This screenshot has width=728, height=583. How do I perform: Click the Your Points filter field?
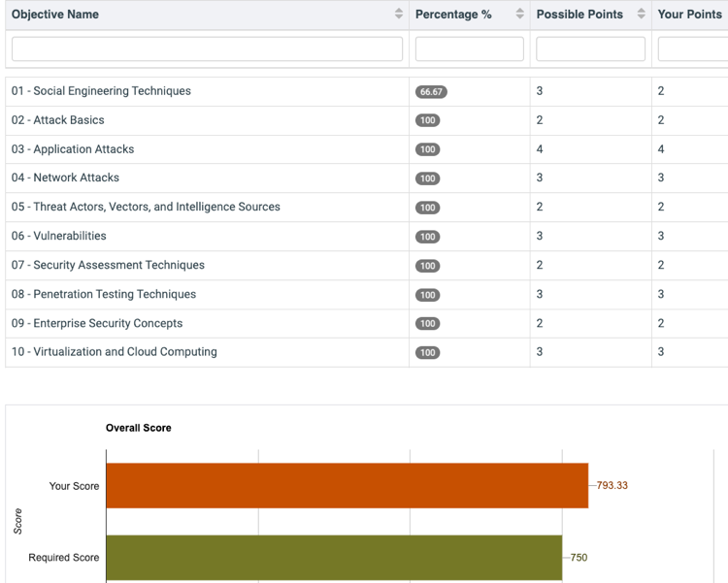[693, 49]
